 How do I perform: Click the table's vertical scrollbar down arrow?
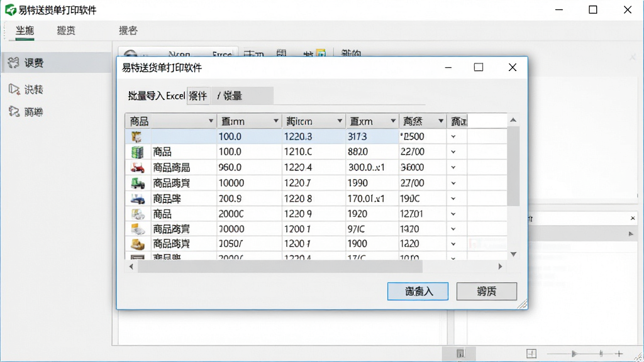coord(513,255)
